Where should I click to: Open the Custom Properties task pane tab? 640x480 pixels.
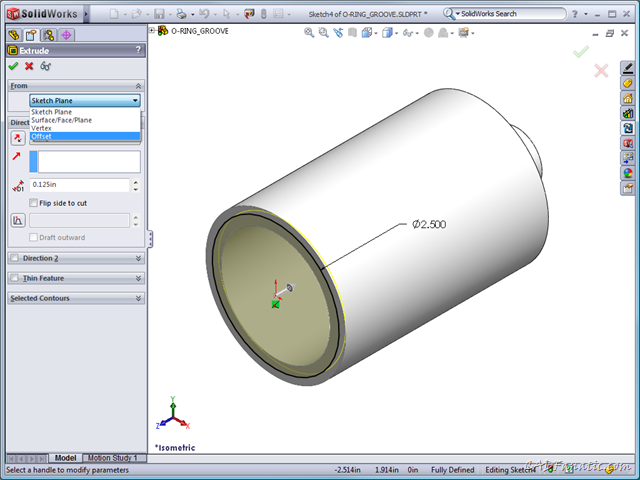628,188
